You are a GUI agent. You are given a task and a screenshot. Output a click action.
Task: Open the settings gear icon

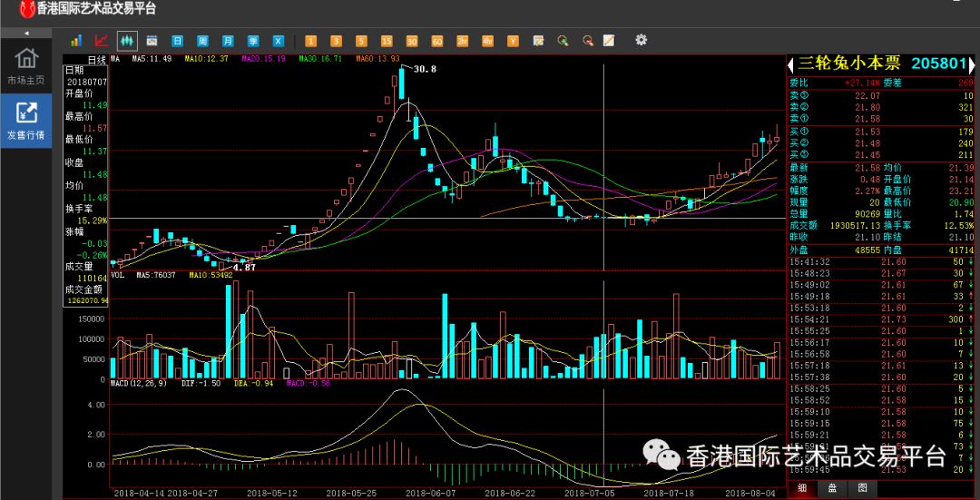(x=641, y=40)
